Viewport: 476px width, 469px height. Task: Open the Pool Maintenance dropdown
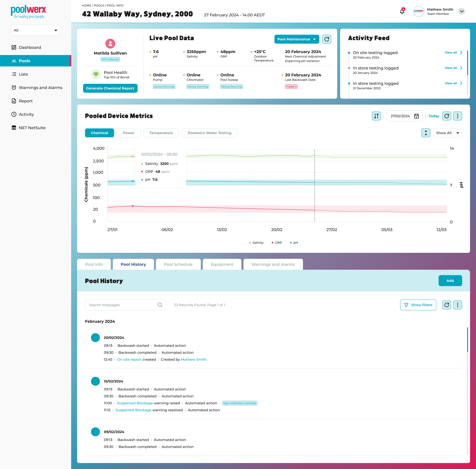tap(297, 39)
